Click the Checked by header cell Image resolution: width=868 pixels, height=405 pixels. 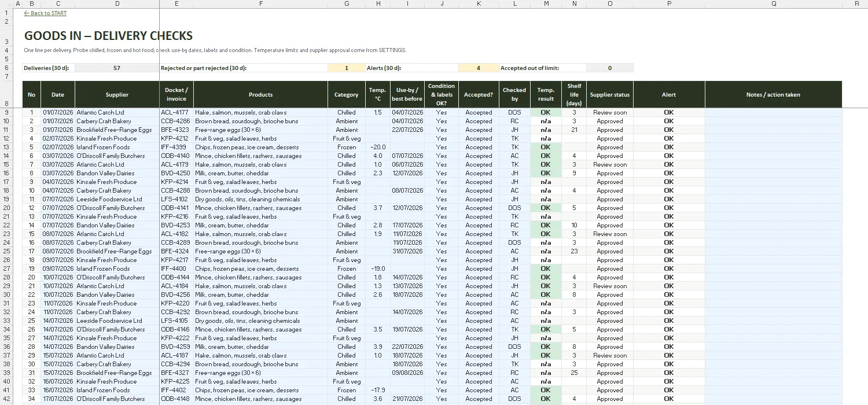[x=514, y=94]
